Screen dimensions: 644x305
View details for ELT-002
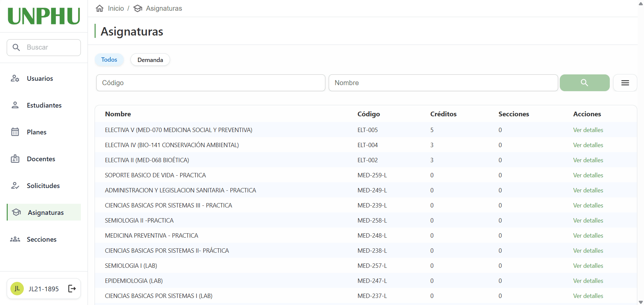588,160
